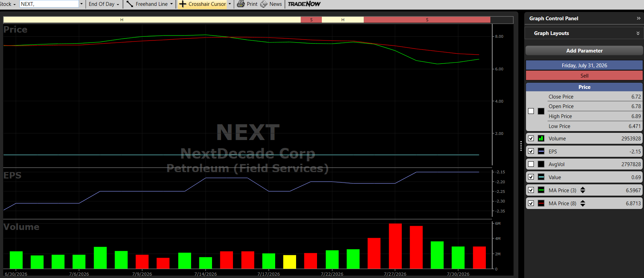Click the red Sell rating bar
The width and height of the screenshot is (644, 278).
[584, 76]
